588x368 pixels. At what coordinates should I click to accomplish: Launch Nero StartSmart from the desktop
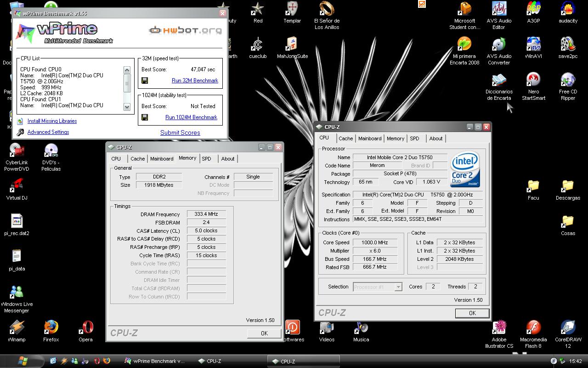point(533,86)
